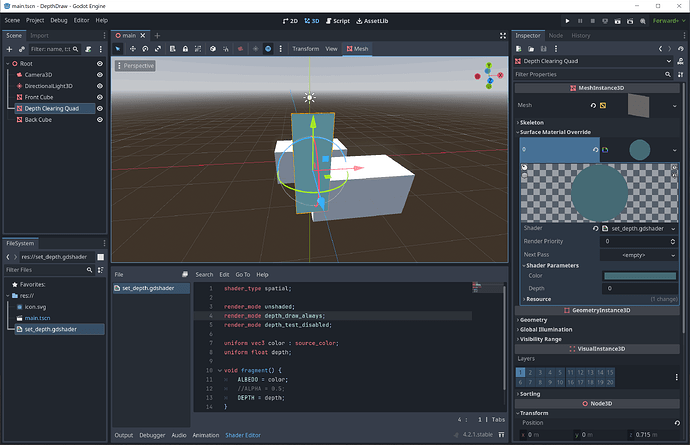Image resolution: width=690 pixels, height=445 pixels.
Task: Toggle split mode in the FileSystem dock
Action: [x=101, y=257]
